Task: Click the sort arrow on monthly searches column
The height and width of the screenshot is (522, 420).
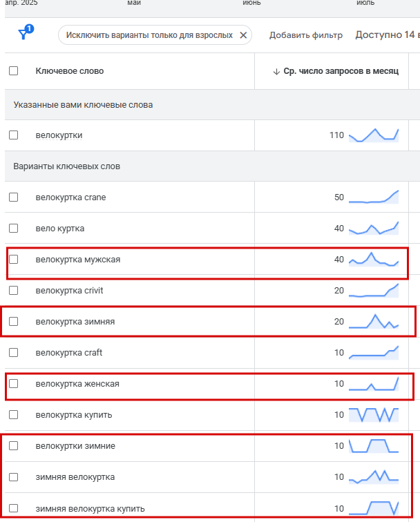Action: (x=276, y=71)
